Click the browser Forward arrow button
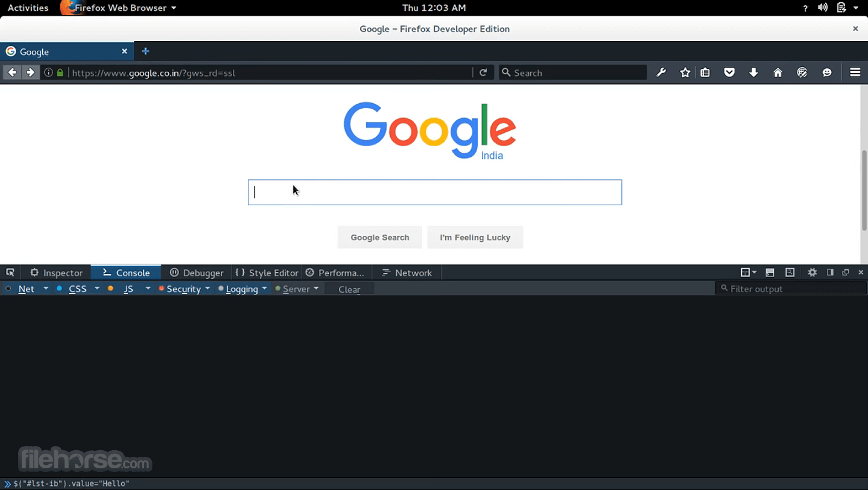 (30, 72)
